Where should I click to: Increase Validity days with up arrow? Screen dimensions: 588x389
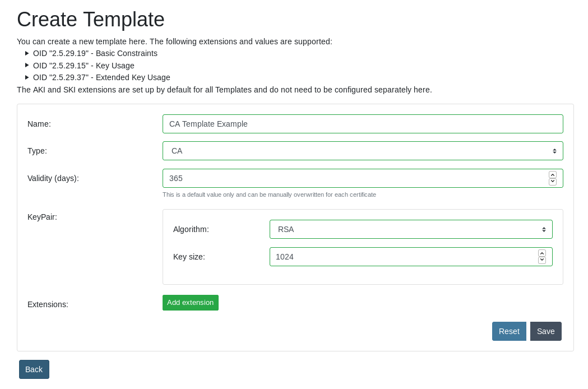pos(553,175)
